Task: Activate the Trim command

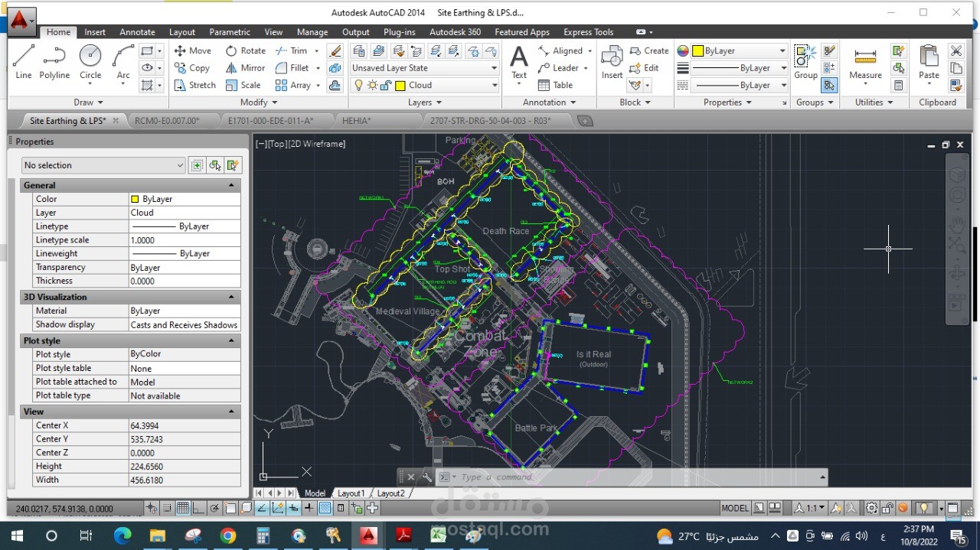Action: click(x=291, y=50)
